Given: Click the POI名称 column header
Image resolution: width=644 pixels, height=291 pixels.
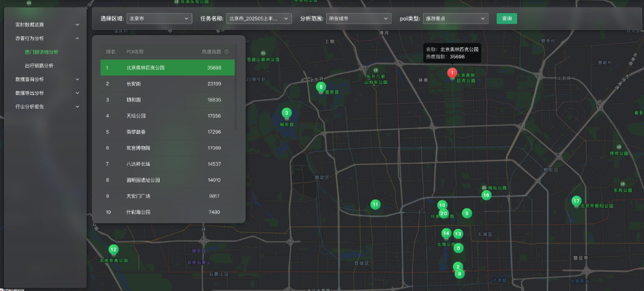Looking at the screenshot, I should coord(135,52).
